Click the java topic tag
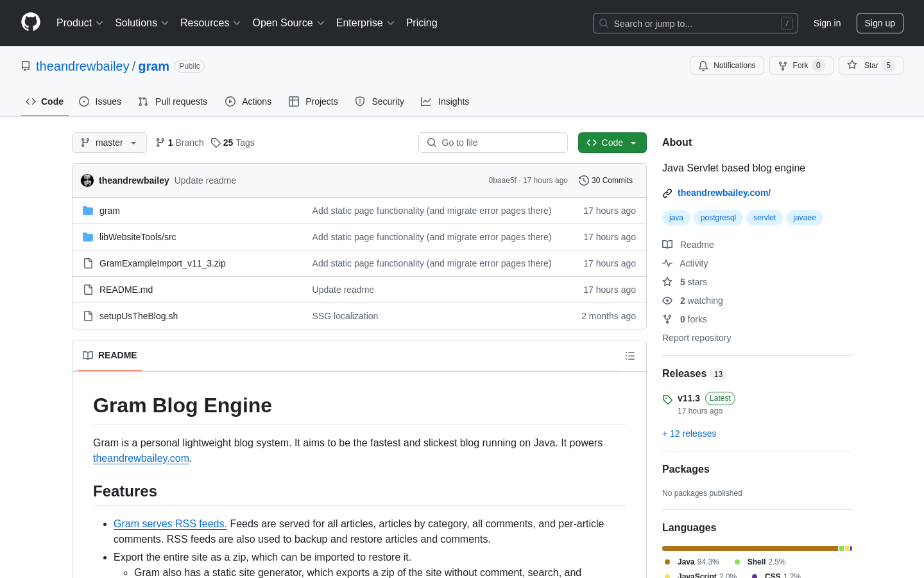This screenshot has height=578, width=924. click(676, 218)
